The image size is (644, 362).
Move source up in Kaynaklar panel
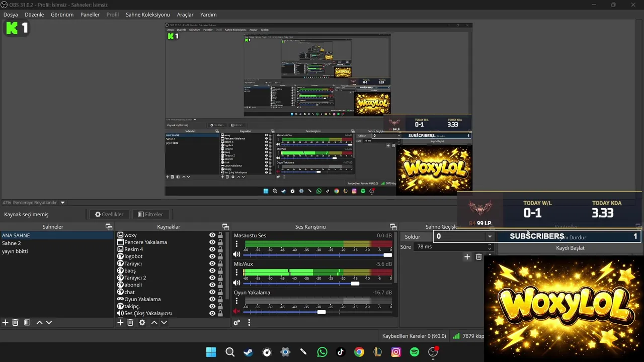(x=154, y=322)
